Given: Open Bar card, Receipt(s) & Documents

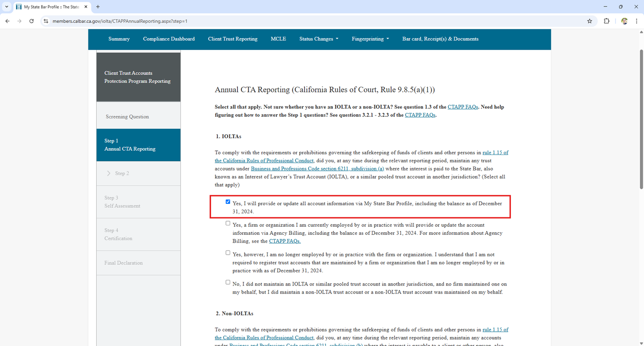Looking at the screenshot, I should coord(440,39).
